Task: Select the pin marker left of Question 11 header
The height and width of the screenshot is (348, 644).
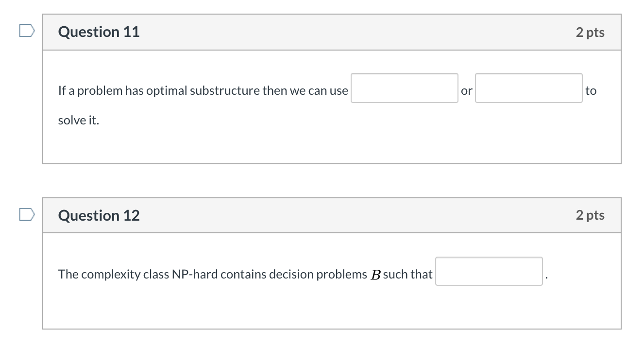Action: point(27,31)
